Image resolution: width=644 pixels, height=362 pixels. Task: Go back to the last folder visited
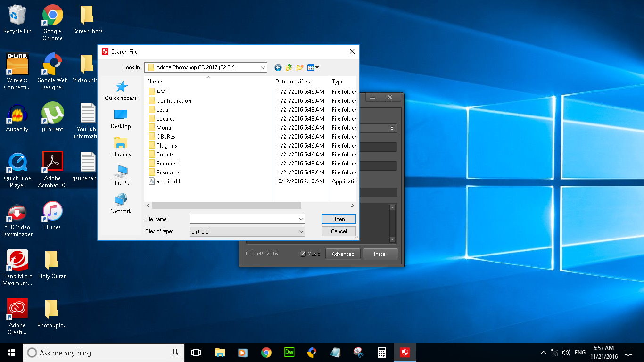(x=278, y=67)
